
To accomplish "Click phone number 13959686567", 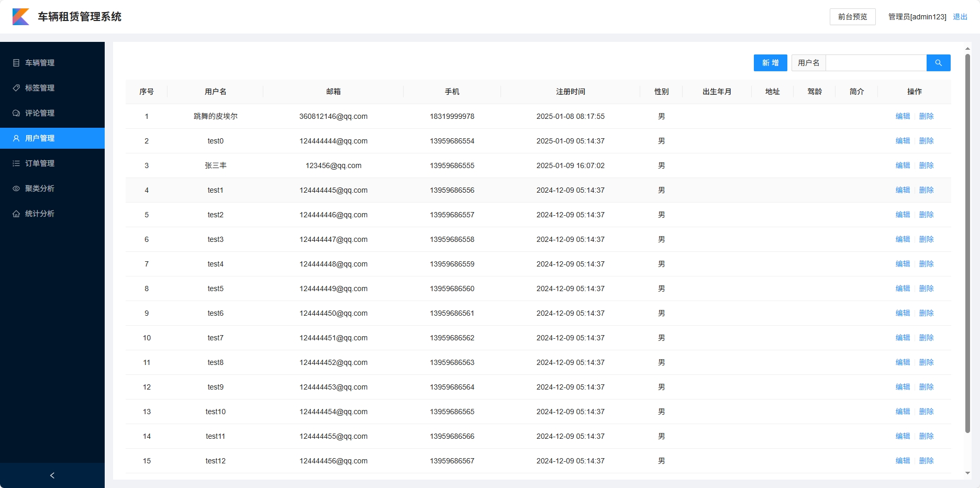I will tap(452, 461).
